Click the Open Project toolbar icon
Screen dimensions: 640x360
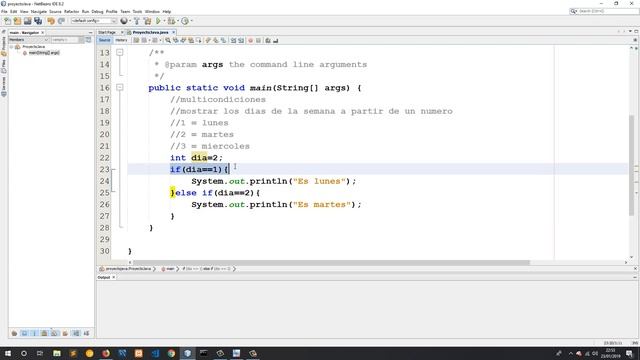tap(27, 21)
